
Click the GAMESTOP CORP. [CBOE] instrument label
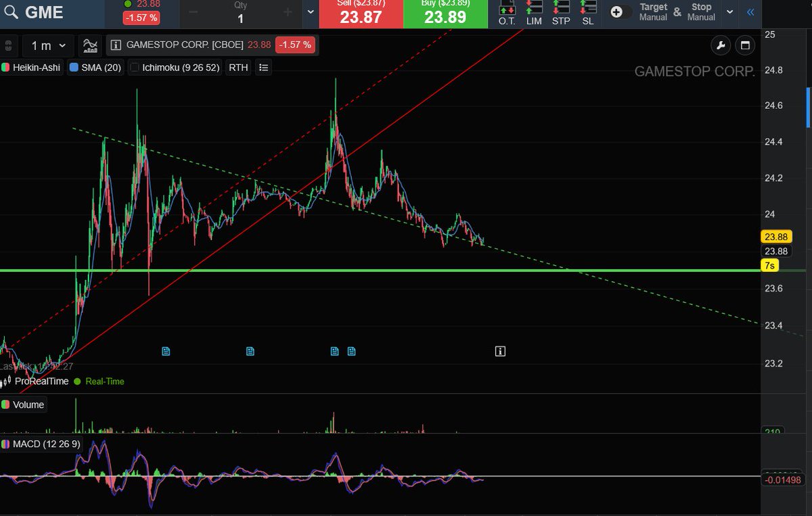[x=185, y=45]
